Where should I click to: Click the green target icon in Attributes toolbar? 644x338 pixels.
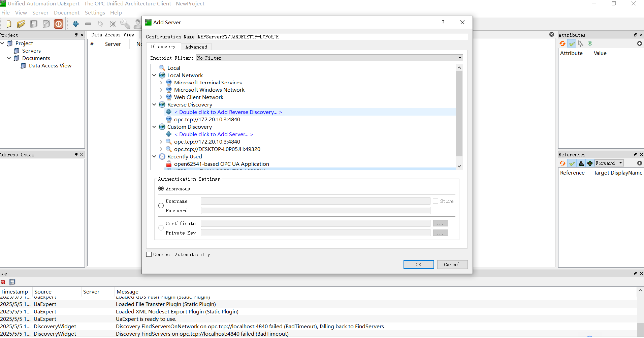590,43
